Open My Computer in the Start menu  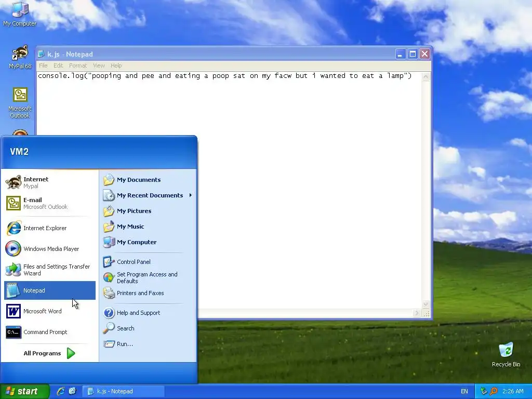(x=148, y=242)
